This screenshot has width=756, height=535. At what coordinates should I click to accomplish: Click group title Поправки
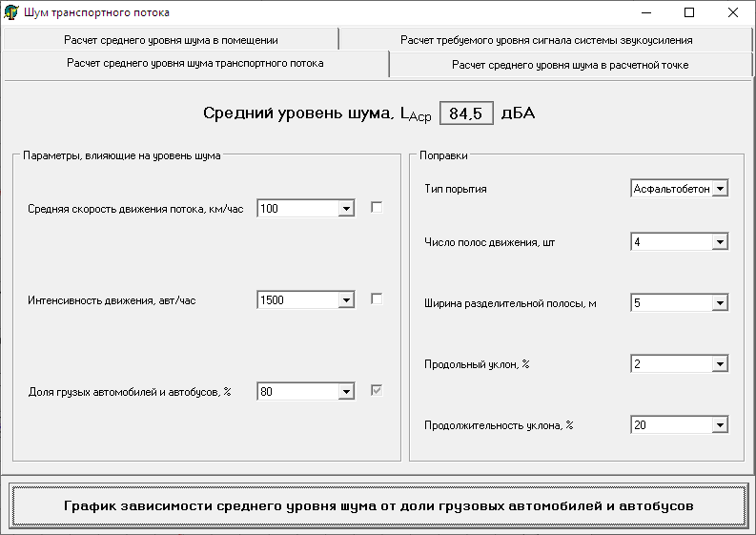click(x=443, y=155)
